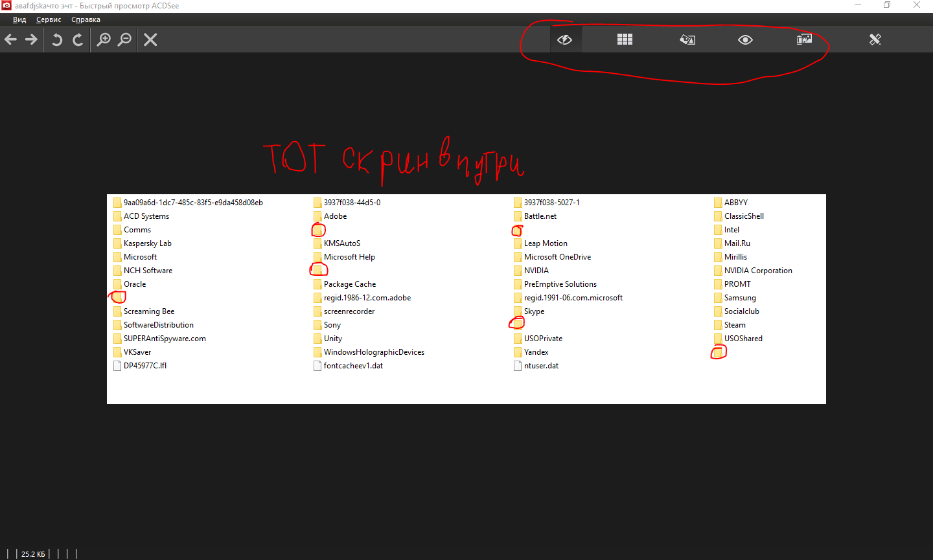The height and width of the screenshot is (560, 933).
Task: Click the 25.2 КБ file size status
Action: click(33, 554)
